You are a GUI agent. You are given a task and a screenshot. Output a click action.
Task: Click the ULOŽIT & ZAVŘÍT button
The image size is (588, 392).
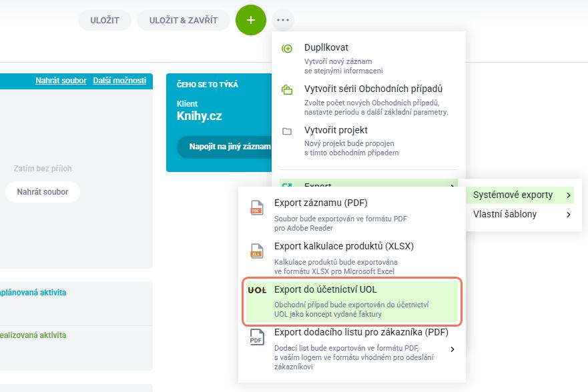click(x=184, y=20)
